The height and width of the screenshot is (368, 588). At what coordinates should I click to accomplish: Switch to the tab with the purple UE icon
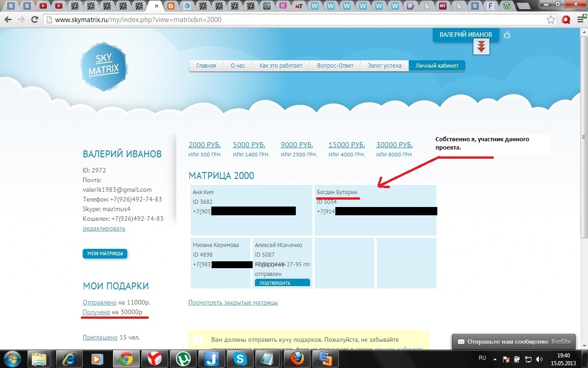283,6
